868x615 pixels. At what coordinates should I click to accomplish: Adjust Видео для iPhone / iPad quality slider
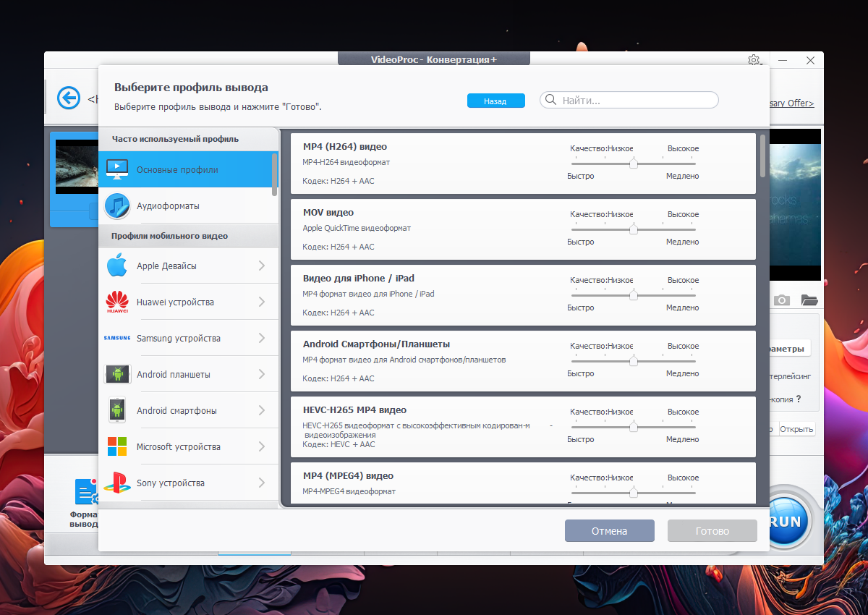coord(634,295)
